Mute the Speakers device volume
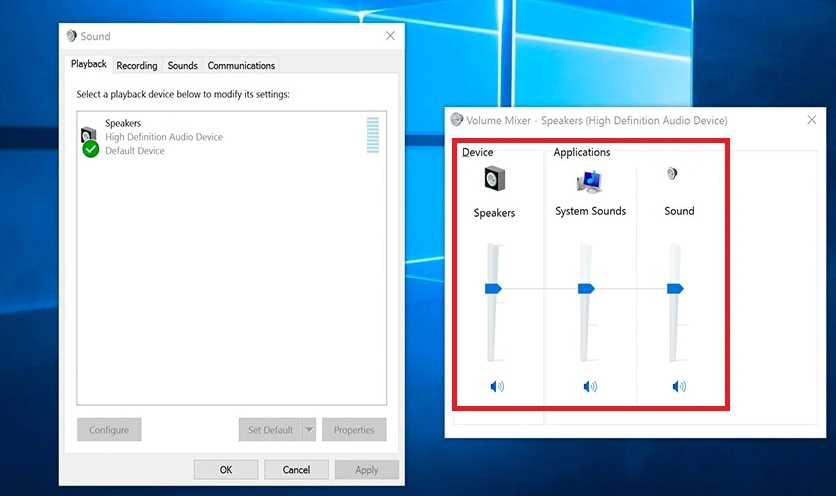The width and height of the screenshot is (836, 496). pos(497,386)
